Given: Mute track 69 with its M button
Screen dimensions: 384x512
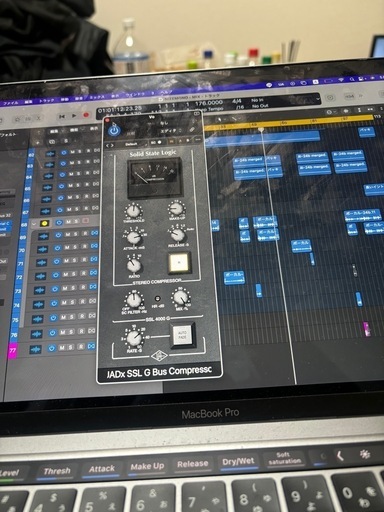Looking at the screenshot, I should pyautogui.click(x=68, y=235).
